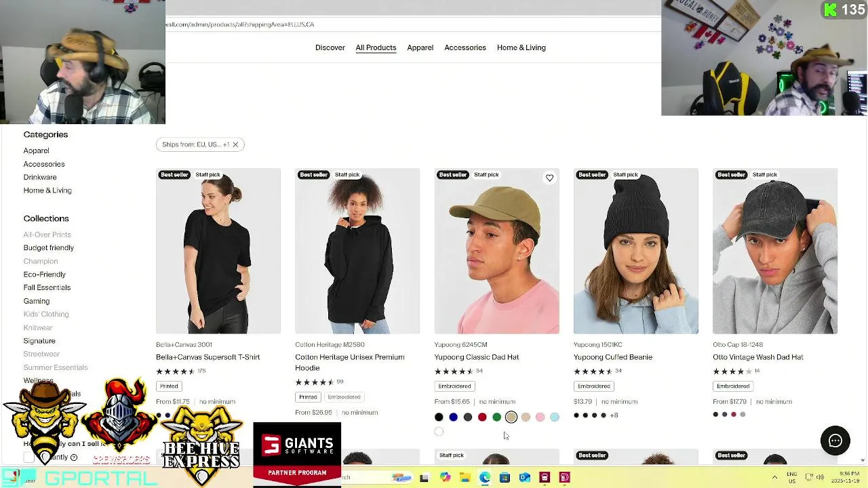Pick the light blue dad hat color
The image size is (868, 488).
click(x=555, y=417)
